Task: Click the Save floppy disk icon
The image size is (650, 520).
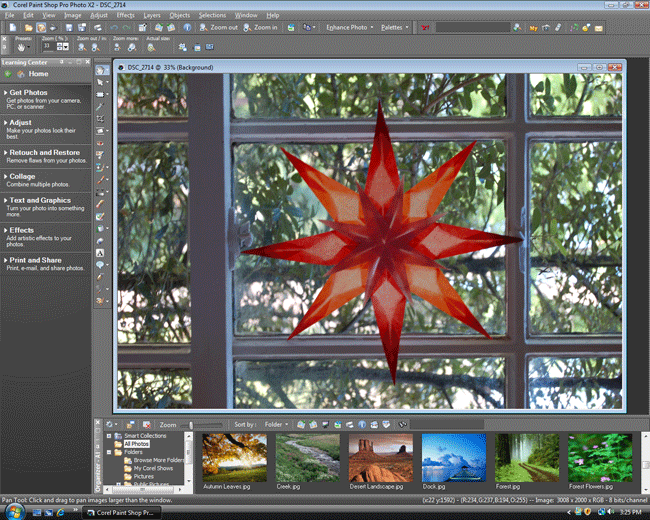Action: pos(69,28)
